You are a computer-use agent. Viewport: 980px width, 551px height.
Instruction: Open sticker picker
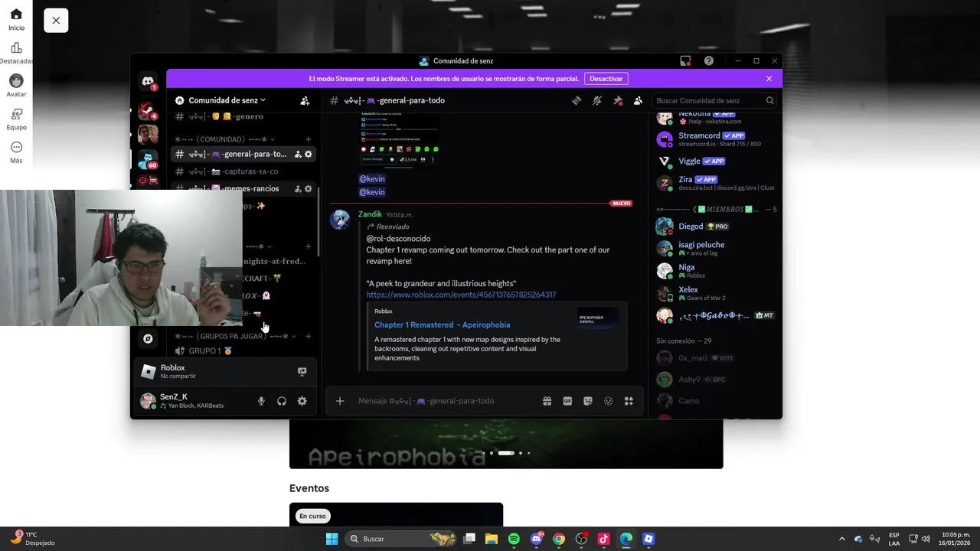(x=588, y=401)
